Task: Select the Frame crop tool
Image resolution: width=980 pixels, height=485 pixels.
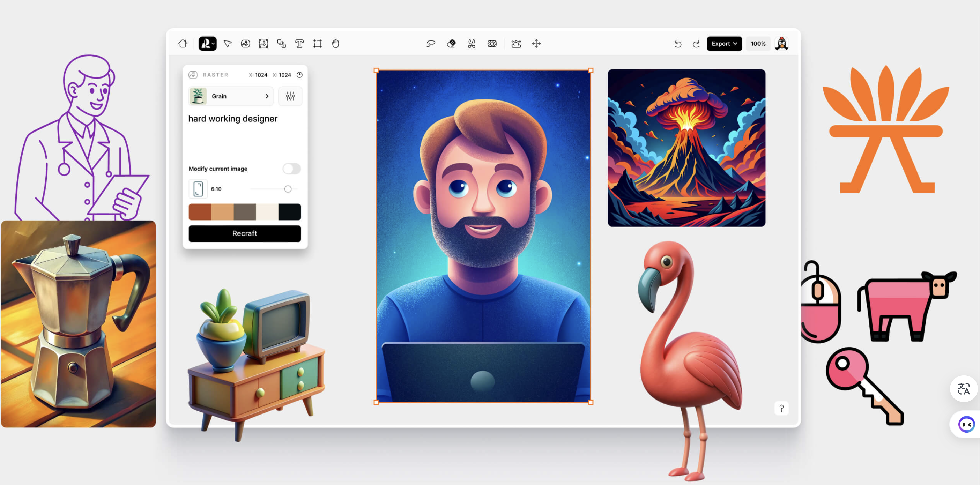Action: click(x=317, y=44)
